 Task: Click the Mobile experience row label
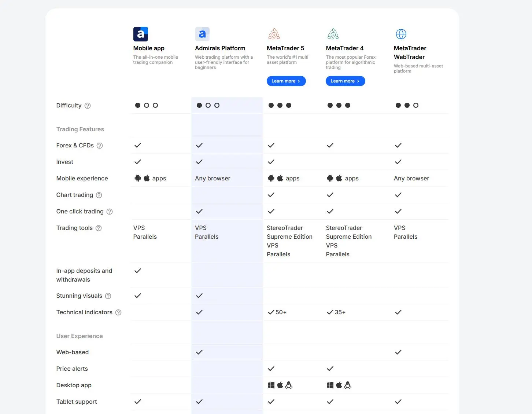pyautogui.click(x=82, y=178)
